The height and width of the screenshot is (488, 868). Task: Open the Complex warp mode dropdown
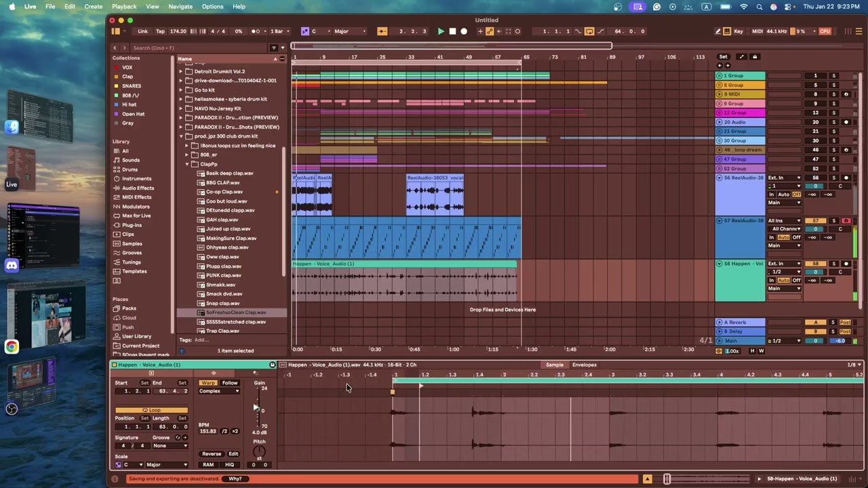click(x=218, y=391)
